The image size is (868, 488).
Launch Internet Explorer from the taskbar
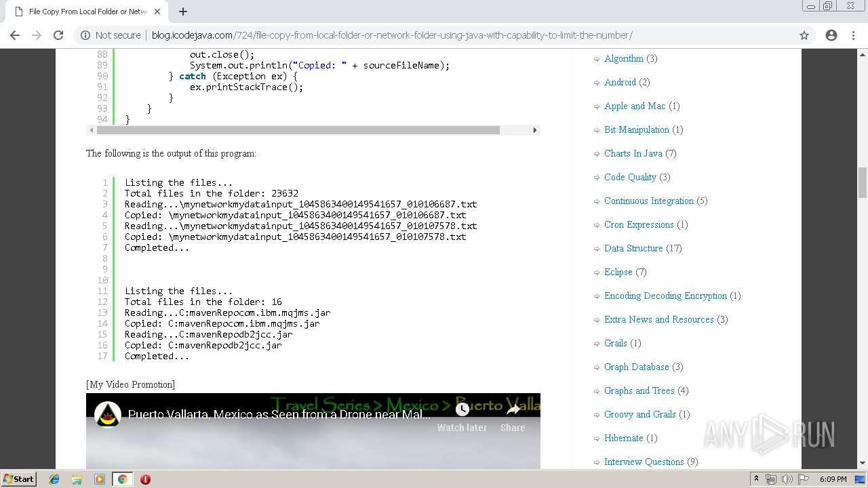coord(54,479)
